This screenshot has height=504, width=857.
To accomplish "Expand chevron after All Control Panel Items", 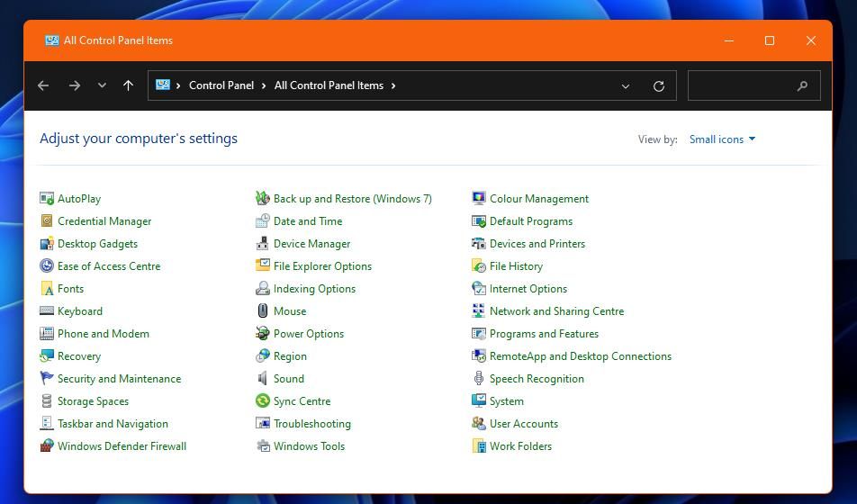I will pyautogui.click(x=393, y=85).
